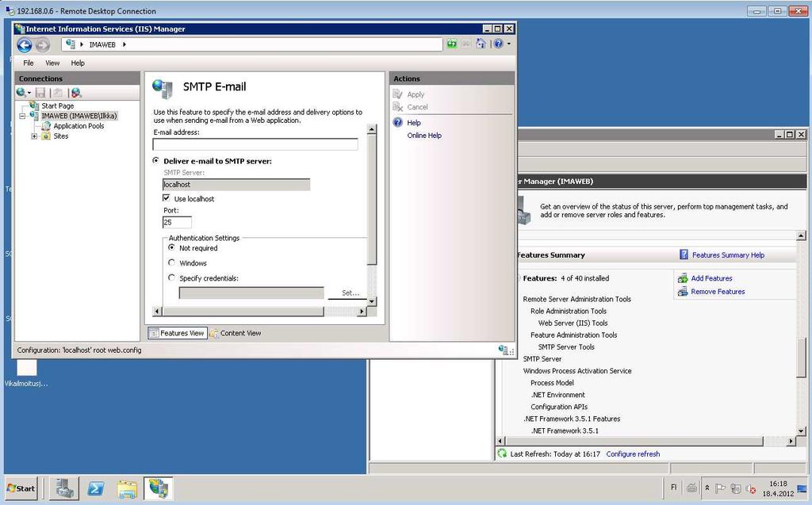Click the SMTP Server localhost field
Screen dimensions: 812x505
[236, 185]
